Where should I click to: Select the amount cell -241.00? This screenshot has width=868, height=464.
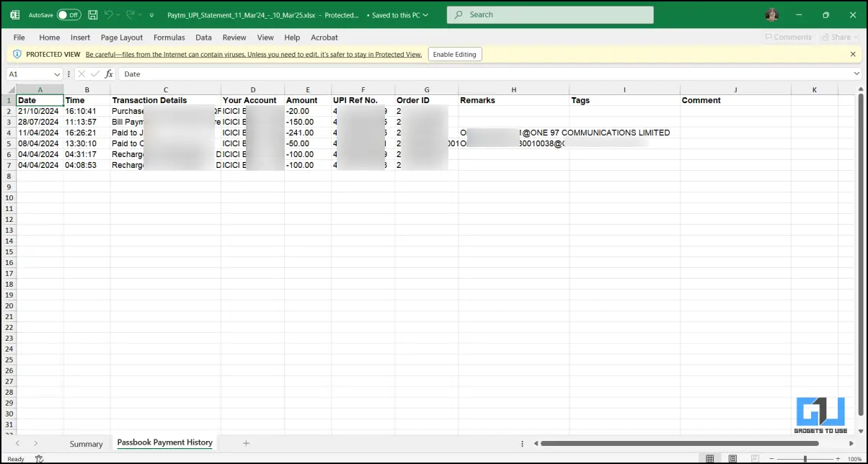(x=308, y=133)
